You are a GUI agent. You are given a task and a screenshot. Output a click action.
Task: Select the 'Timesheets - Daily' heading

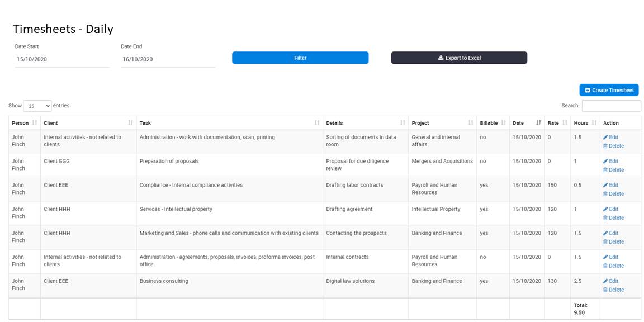63,29
